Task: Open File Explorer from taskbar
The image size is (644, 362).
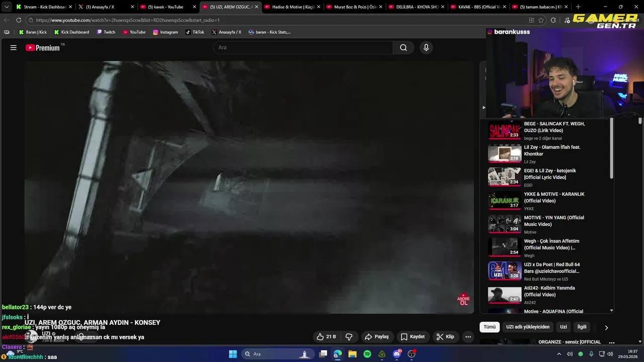Action: [x=352, y=354]
